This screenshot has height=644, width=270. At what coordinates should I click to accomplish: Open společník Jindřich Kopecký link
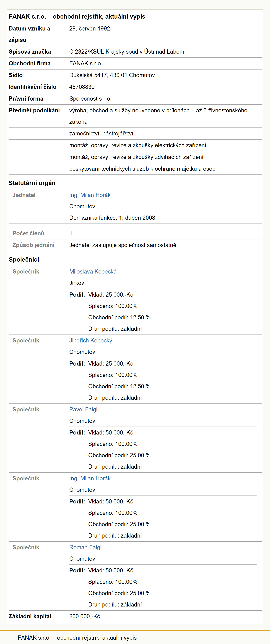(91, 341)
